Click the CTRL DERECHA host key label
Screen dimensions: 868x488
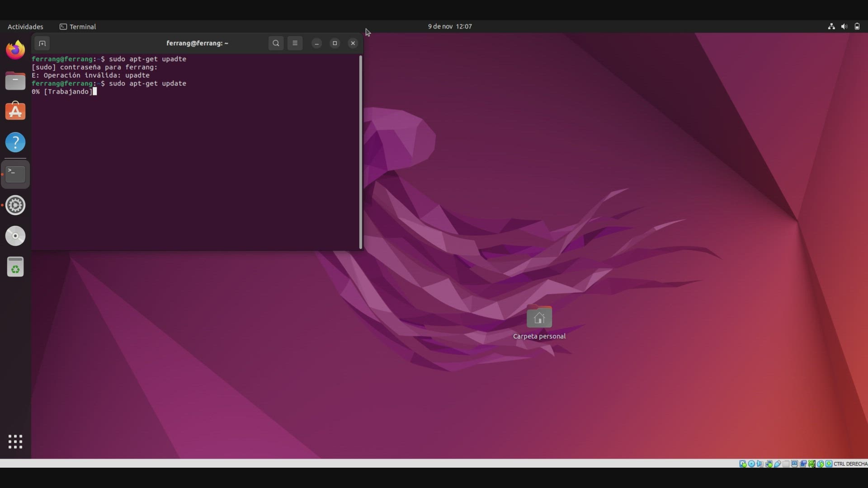(850, 464)
